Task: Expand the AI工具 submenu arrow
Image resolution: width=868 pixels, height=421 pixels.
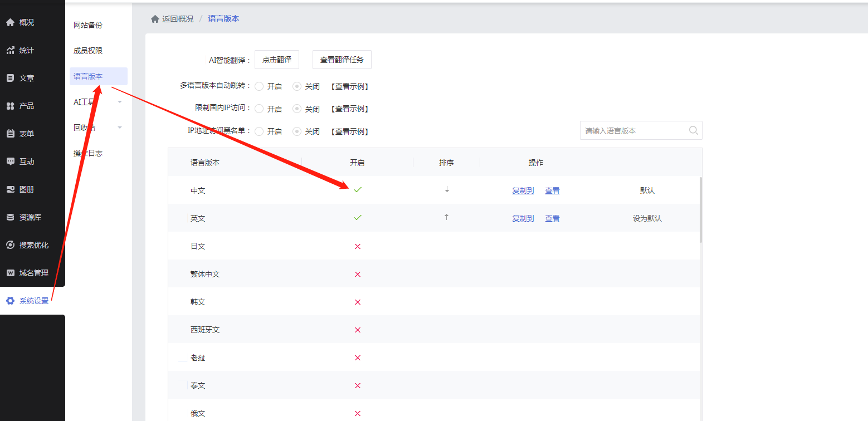Action: pos(120,102)
